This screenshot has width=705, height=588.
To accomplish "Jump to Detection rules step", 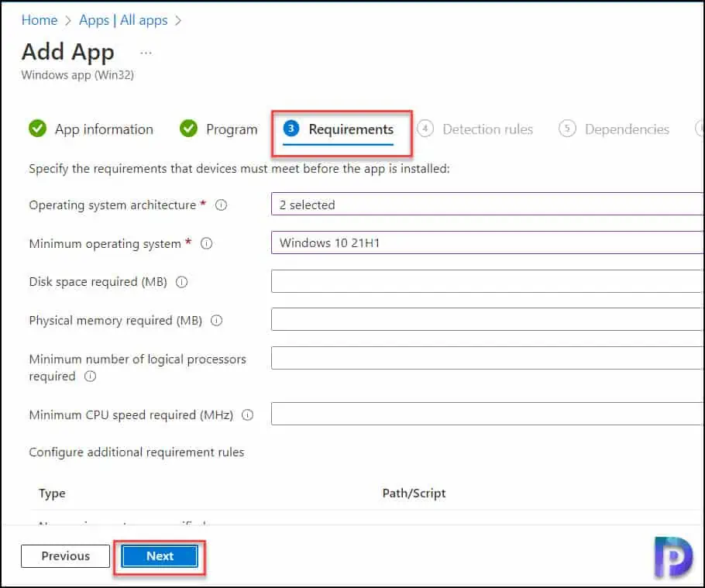I will [487, 129].
